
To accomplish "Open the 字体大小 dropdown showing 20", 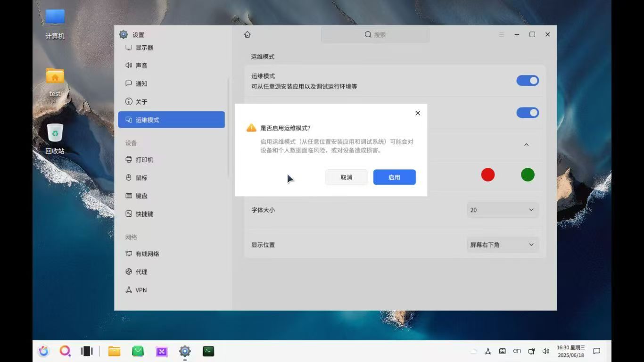I will 503,210.
